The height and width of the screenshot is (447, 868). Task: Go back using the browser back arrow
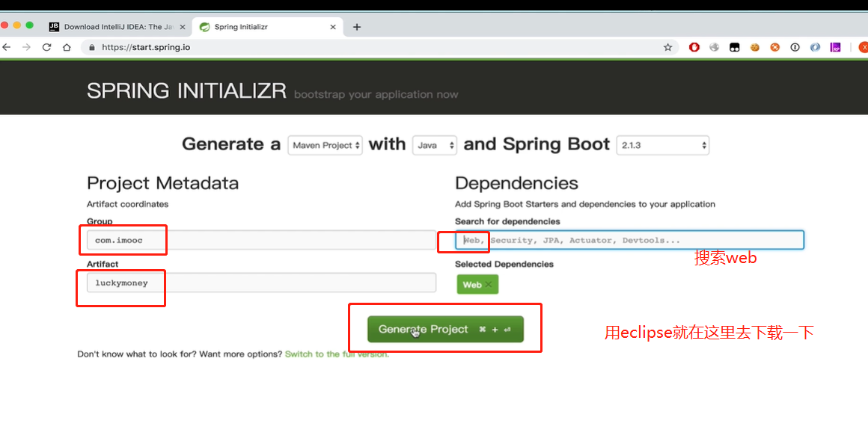click(x=6, y=48)
